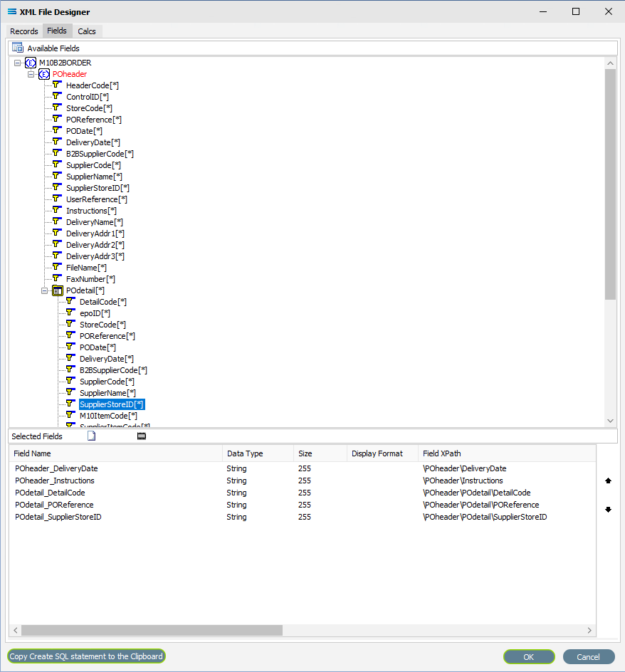Collapse the POdetail[*] tree node
This screenshot has width=625, height=672.
point(44,291)
